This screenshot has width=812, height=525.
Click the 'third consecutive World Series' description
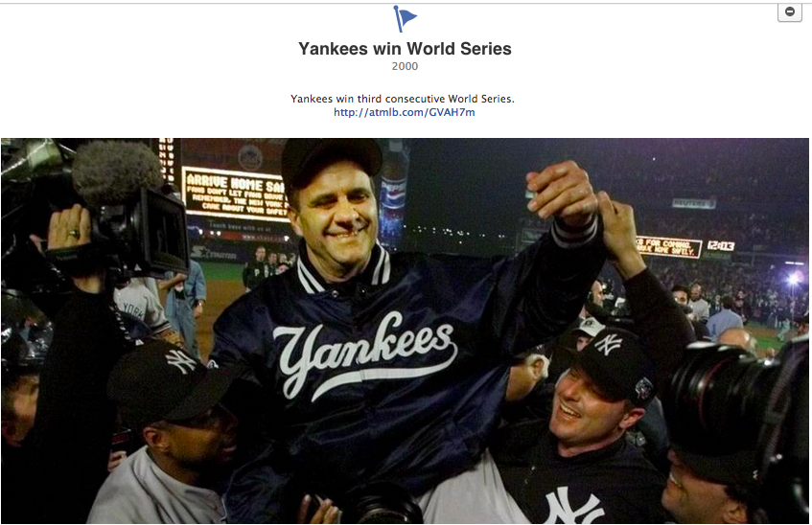click(403, 99)
